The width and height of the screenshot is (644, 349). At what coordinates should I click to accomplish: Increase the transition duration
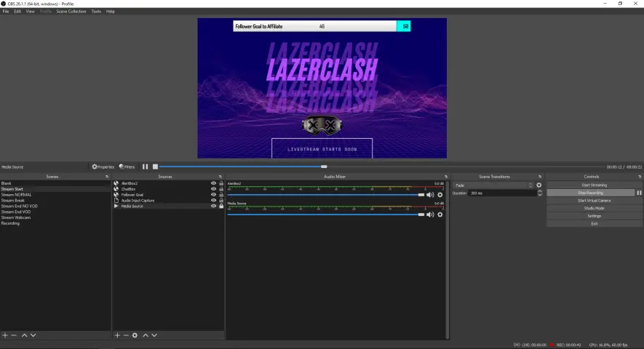pos(540,191)
